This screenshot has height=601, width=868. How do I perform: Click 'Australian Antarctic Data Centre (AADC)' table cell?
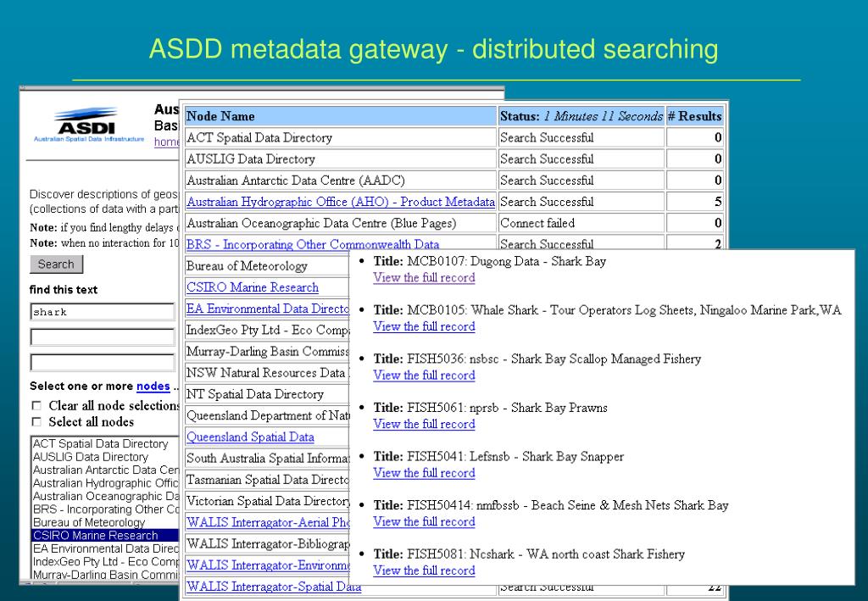coord(341,181)
